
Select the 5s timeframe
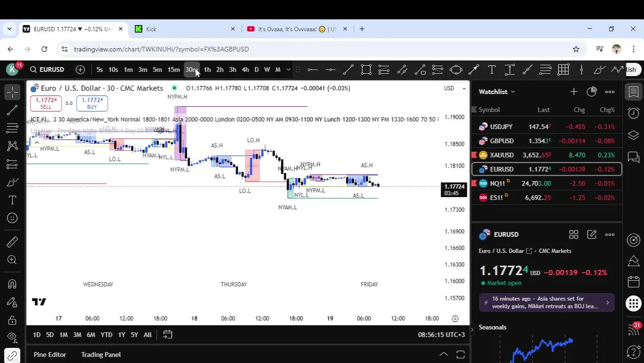[x=100, y=70]
